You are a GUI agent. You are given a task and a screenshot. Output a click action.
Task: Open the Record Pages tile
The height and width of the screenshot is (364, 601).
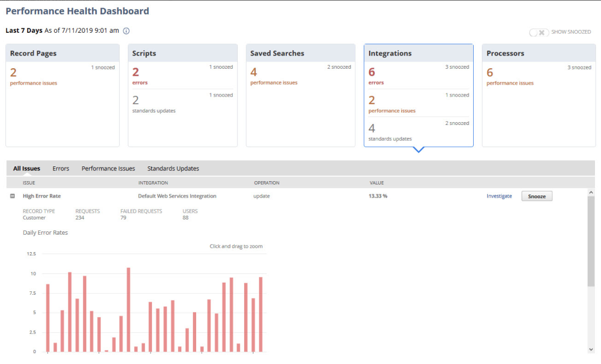pyautogui.click(x=62, y=53)
